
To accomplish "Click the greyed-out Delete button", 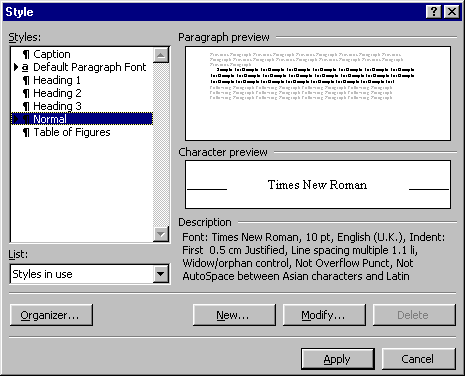I will 414,315.
